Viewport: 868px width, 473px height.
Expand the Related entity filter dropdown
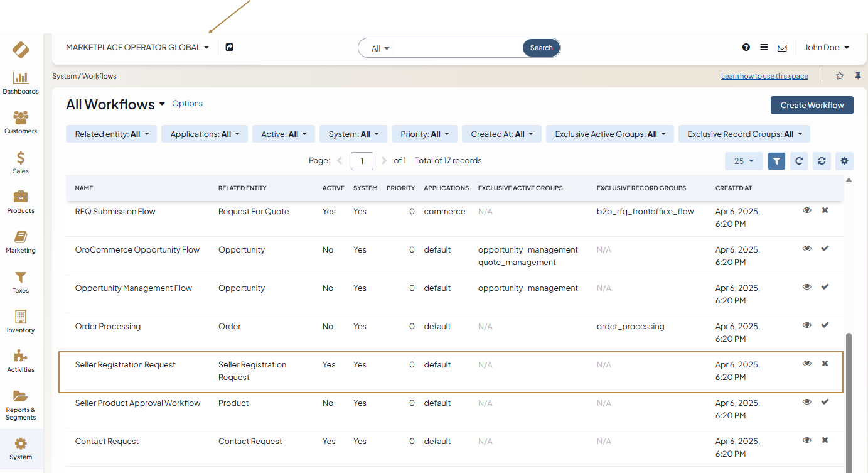click(x=112, y=134)
